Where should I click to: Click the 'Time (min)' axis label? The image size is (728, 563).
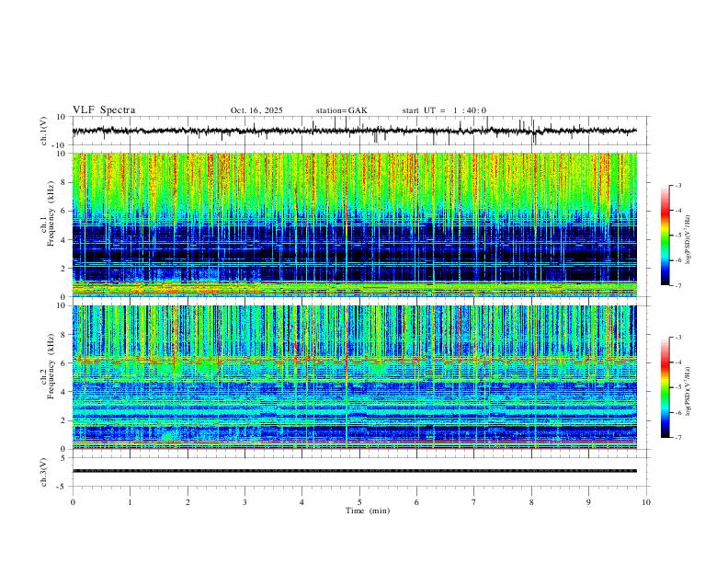pos(368,511)
